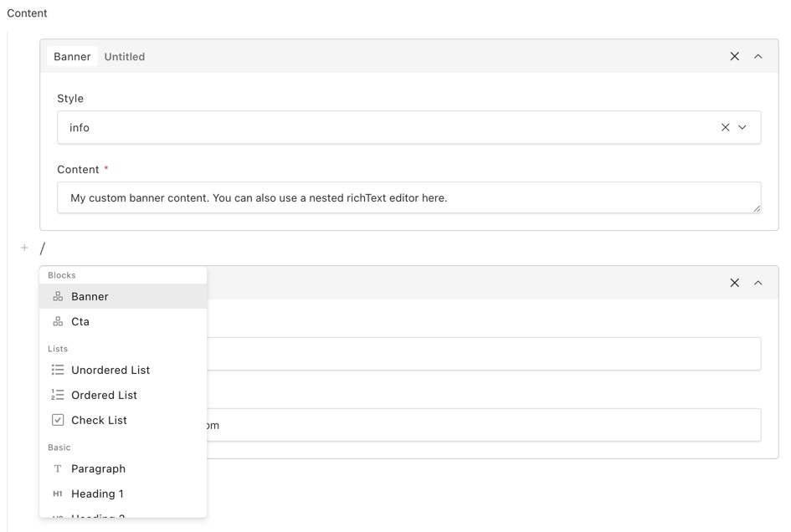Click into the banner Content textarea

pyautogui.click(x=408, y=198)
